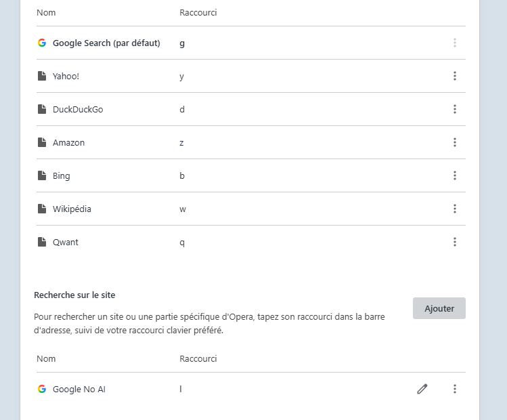Select the Google No AI name

click(x=79, y=390)
